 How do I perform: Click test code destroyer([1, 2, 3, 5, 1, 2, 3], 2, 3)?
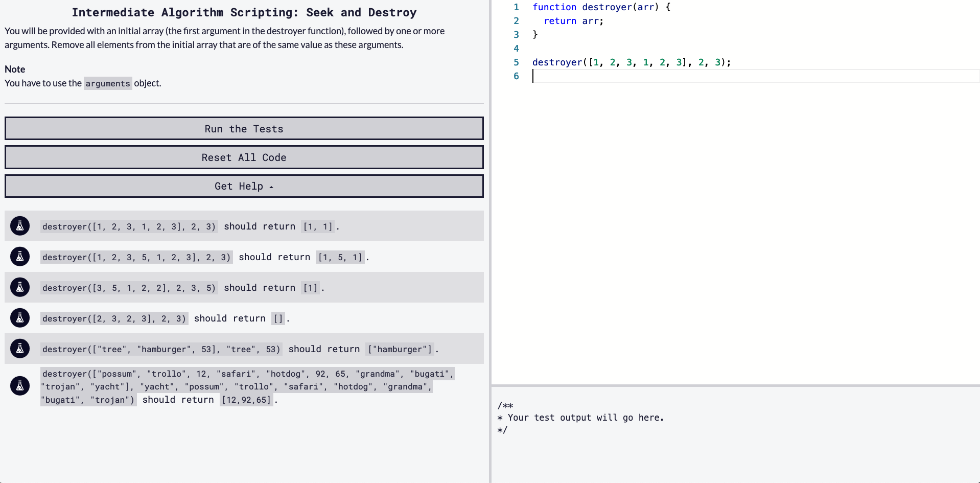pos(136,257)
